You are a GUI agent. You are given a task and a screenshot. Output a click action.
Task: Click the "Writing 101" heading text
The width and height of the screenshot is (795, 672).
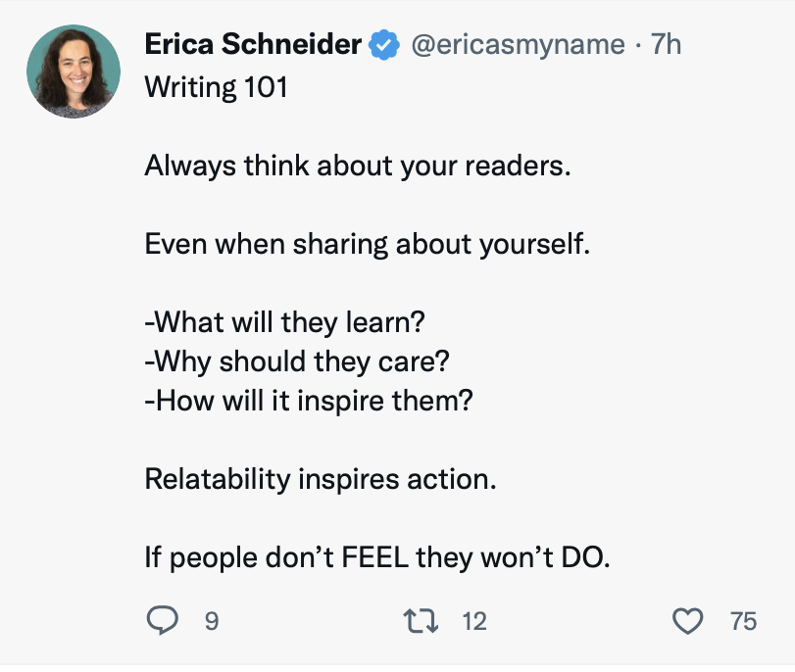click(x=216, y=88)
